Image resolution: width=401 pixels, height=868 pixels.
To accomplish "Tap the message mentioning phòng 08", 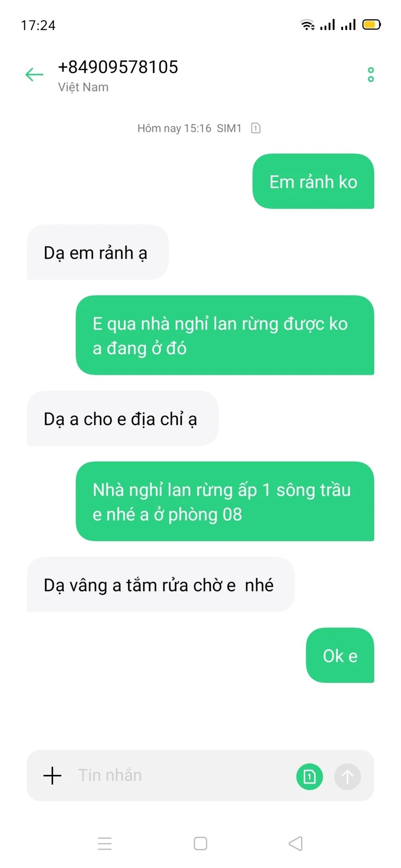I will (225, 501).
